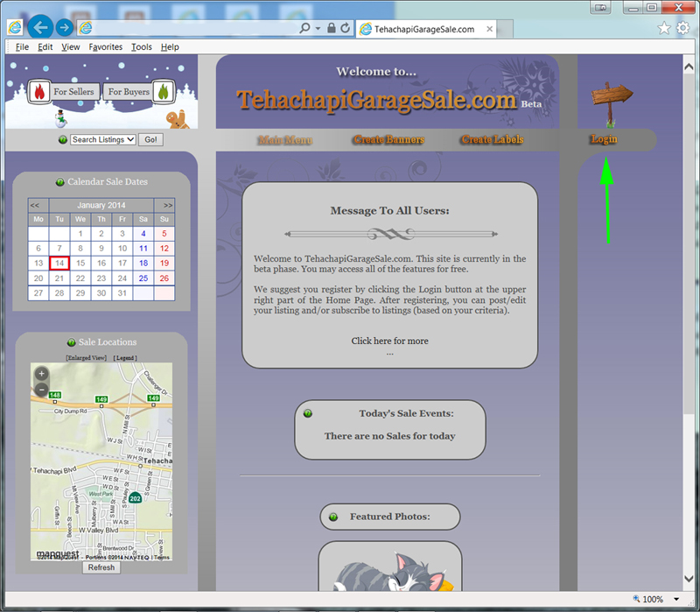The height and width of the screenshot is (612, 700).
Task: Go to next month in calendar
Action: tap(168, 205)
